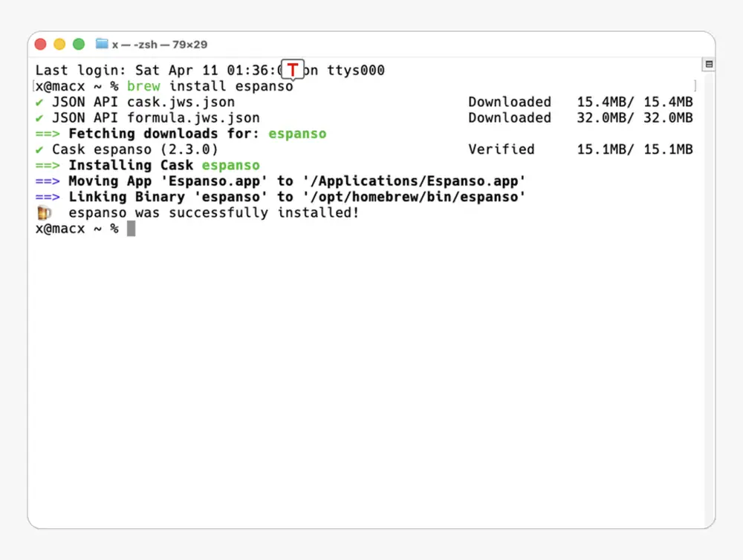Click the green checkmark beside cask.jws.json

tap(39, 102)
